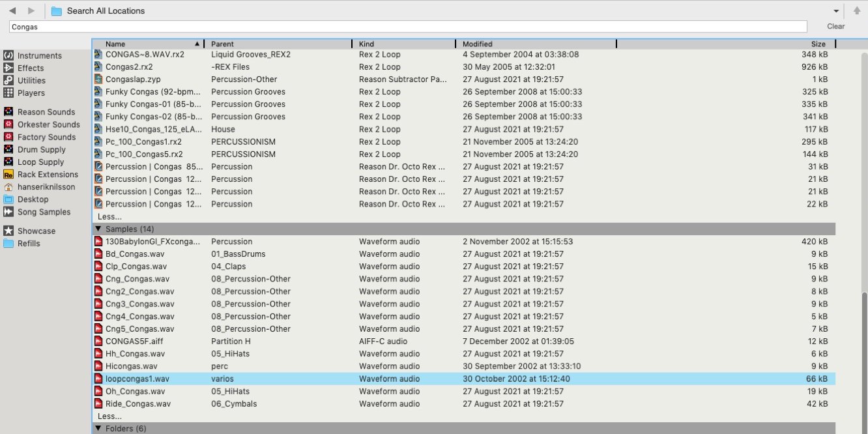The image size is (868, 434).
Task: Collapse the Samples (14) section
Action: pos(98,229)
